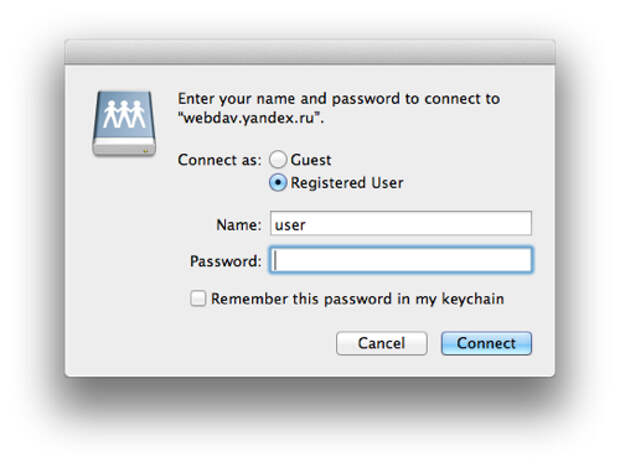The image size is (620, 467).
Task: Enable Remember this password in my keychain checkbox
Action: 199,299
